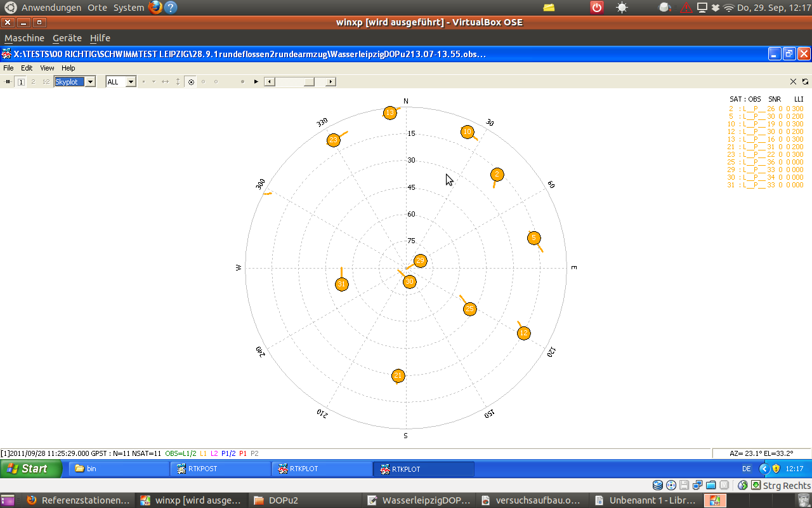Click the Windows security shield tray icon
Screen dimensions: 812x508
[776, 469]
